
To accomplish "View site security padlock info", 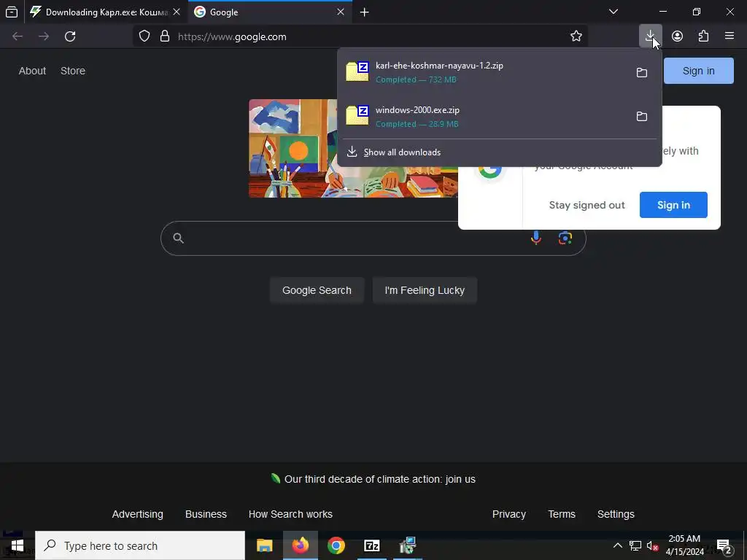I will [165, 36].
